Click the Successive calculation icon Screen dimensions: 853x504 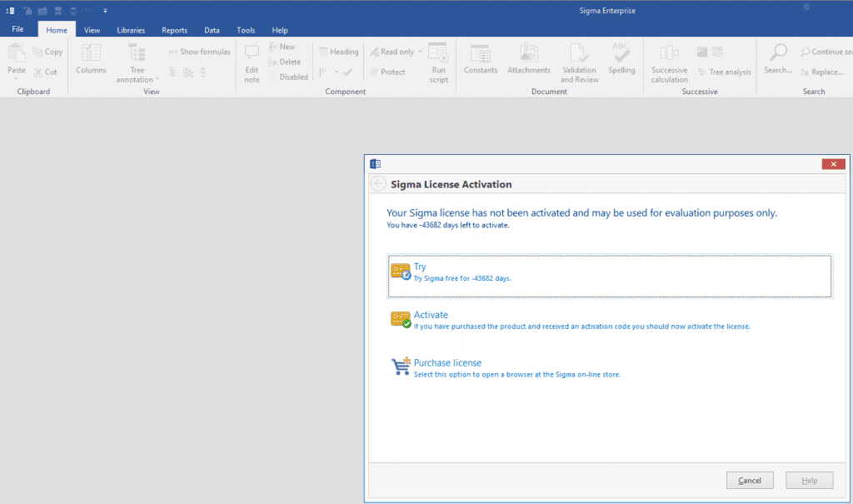point(669,53)
